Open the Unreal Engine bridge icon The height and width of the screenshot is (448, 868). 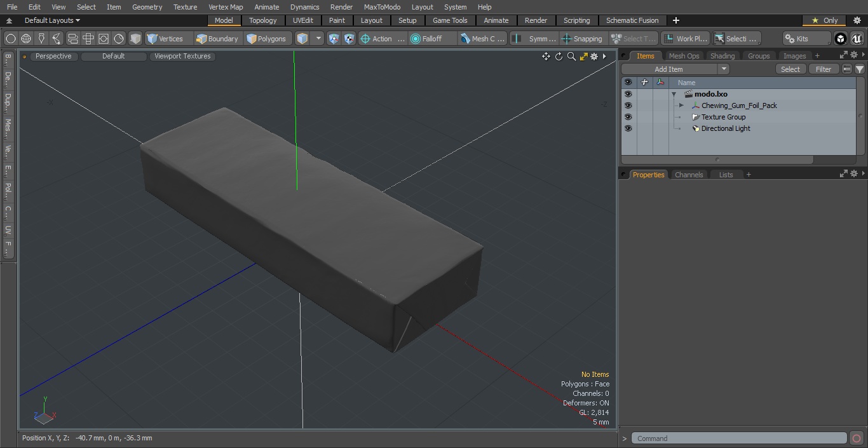click(x=857, y=39)
